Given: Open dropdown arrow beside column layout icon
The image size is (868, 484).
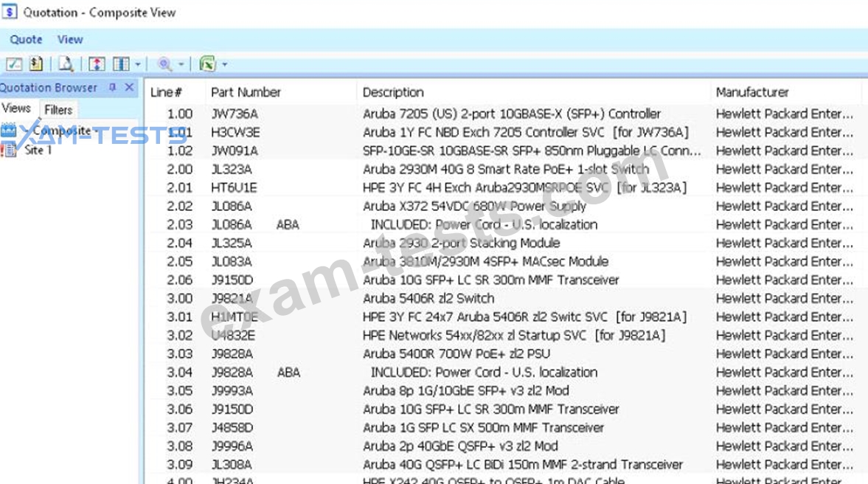Looking at the screenshot, I should [137, 65].
